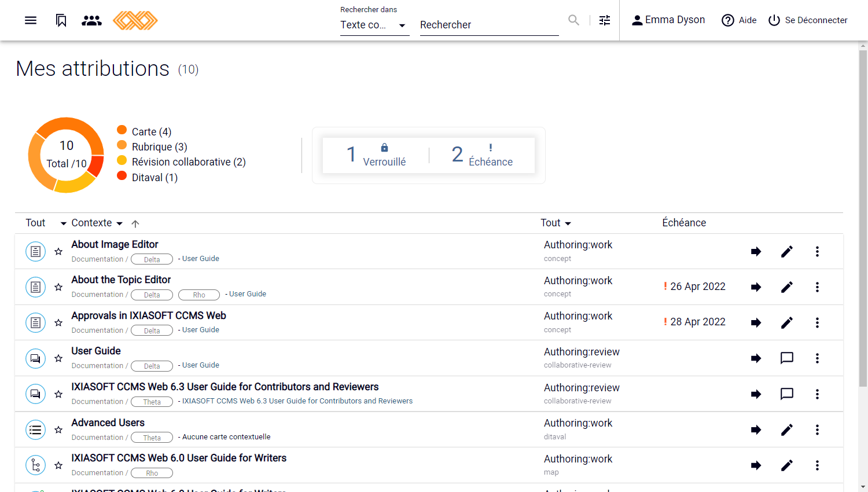Edit Approvals in IXIASOFT CCMS Web with pencil
This screenshot has width=868, height=492.
(x=787, y=322)
